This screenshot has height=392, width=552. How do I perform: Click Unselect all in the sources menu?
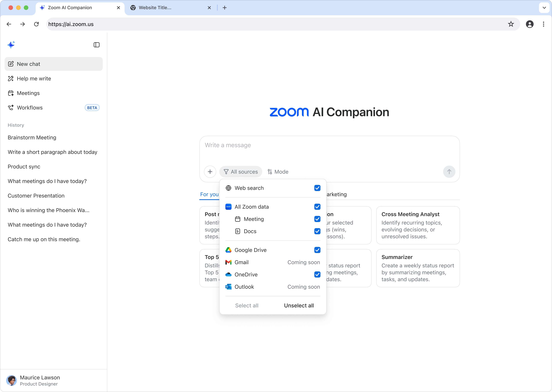click(299, 305)
